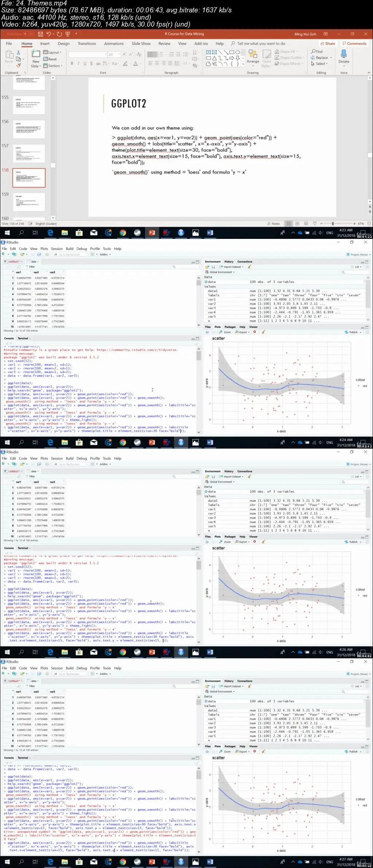
Task: Open Microsoft Edge from the 4:23 AM taskbar
Action: click(50, 233)
